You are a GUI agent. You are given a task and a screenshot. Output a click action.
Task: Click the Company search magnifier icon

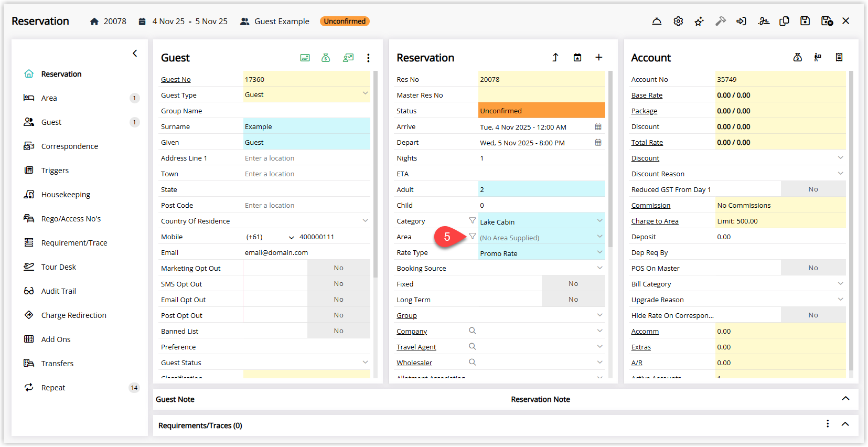coord(472,331)
